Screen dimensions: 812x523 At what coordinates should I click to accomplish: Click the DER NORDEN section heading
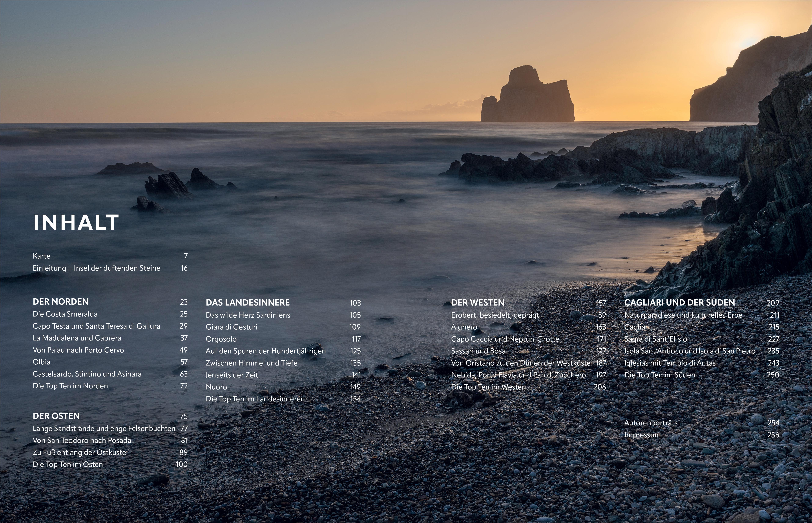tap(60, 302)
